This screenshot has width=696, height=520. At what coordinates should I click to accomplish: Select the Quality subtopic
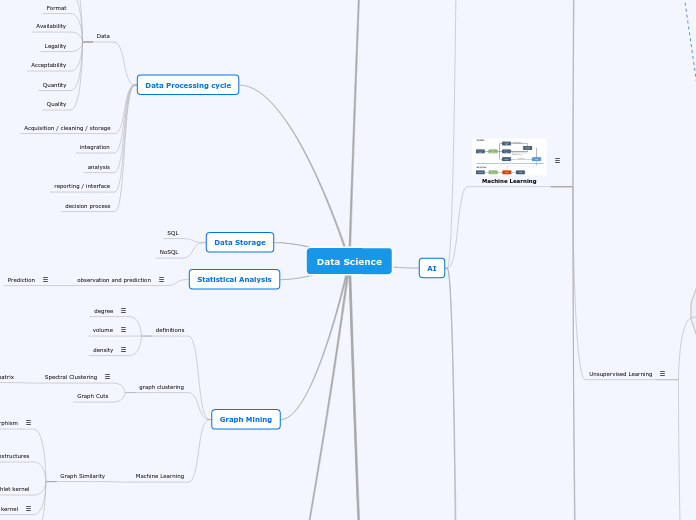(x=56, y=104)
